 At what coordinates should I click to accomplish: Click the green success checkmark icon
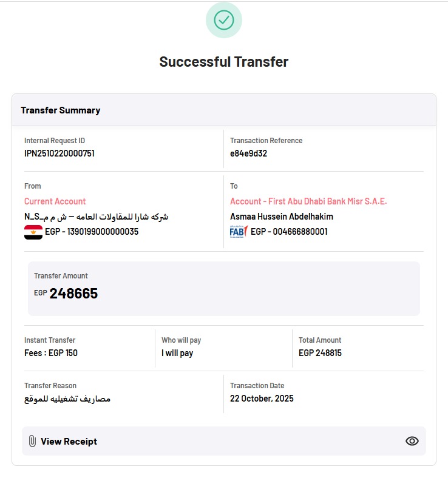coord(224,20)
